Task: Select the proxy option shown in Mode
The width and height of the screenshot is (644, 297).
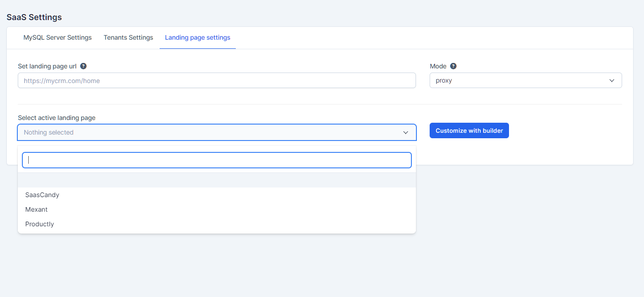Action: [x=525, y=80]
